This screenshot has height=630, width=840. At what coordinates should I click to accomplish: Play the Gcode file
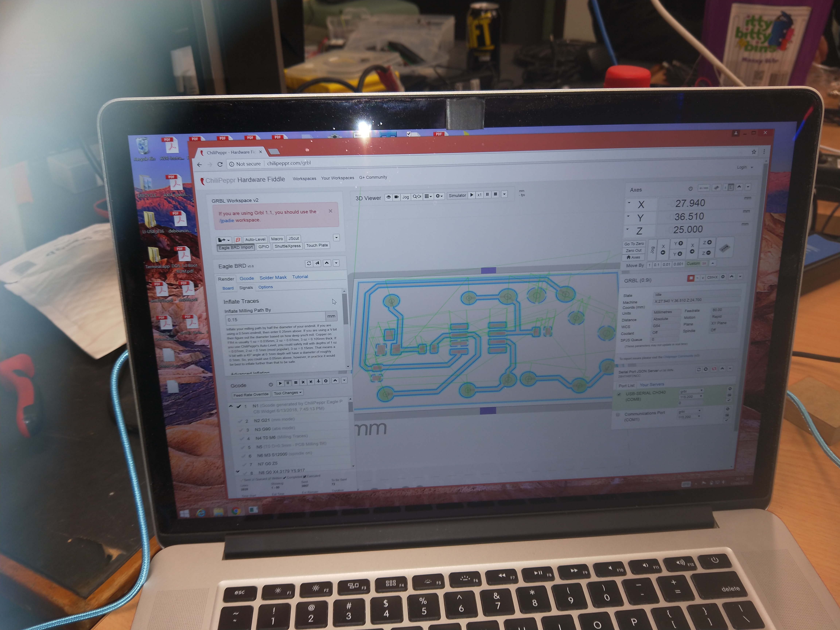(x=280, y=383)
